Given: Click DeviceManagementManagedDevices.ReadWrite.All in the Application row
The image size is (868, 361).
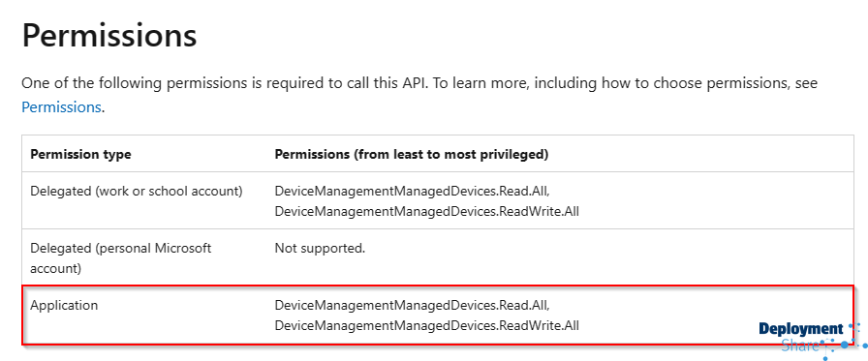Looking at the screenshot, I should click(x=427, y=325).
